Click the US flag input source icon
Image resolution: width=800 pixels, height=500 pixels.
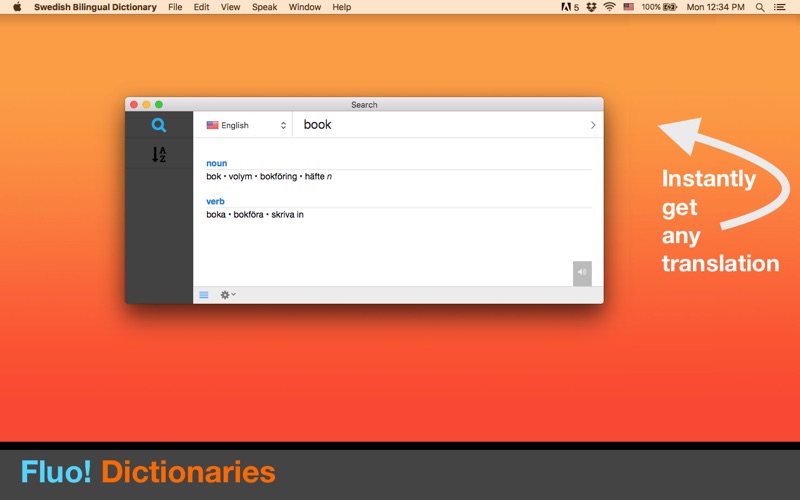[x=629, y=7]
